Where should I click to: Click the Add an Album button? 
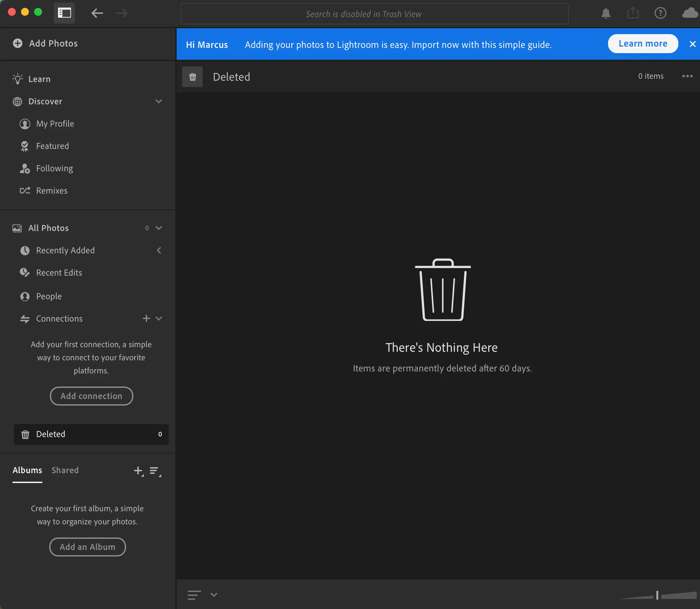click(x=87, y=547)
